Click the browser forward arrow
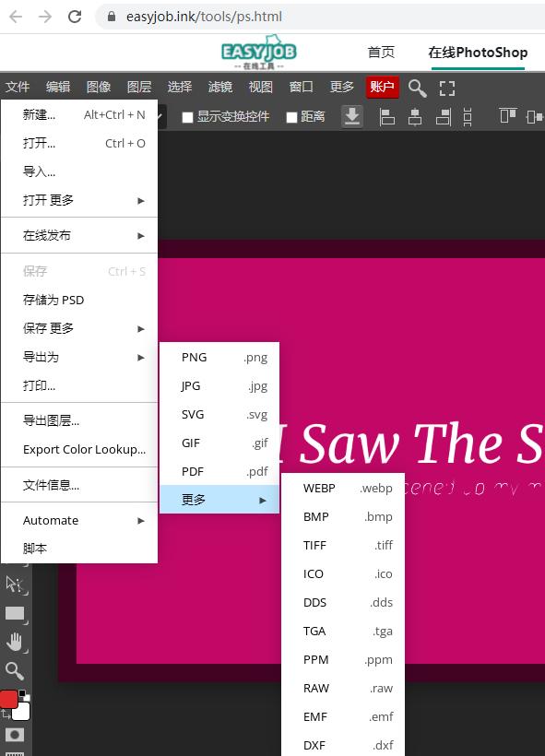The height and width of the screenshot is (756, 545). (45, 17)
